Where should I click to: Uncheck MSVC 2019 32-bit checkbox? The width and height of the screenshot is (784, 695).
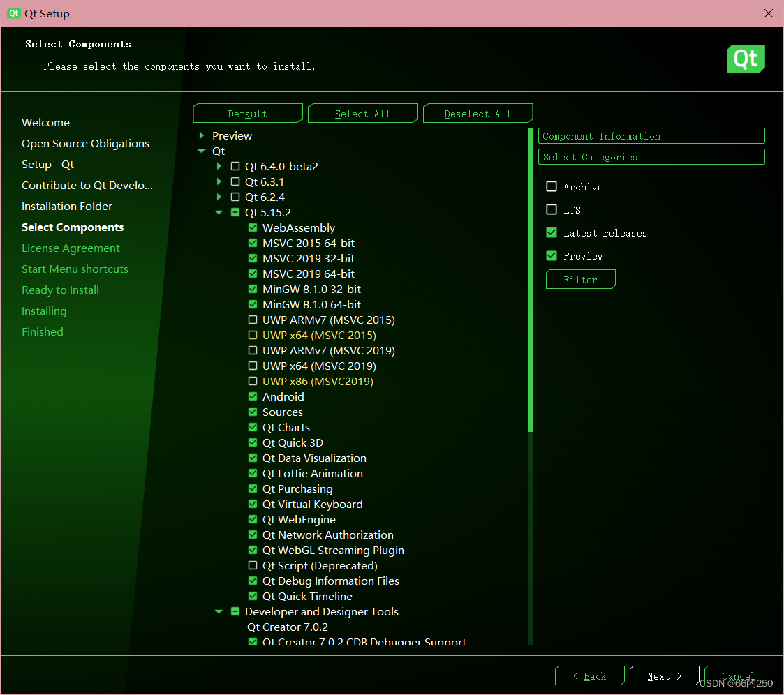click(x=253, y=258)
